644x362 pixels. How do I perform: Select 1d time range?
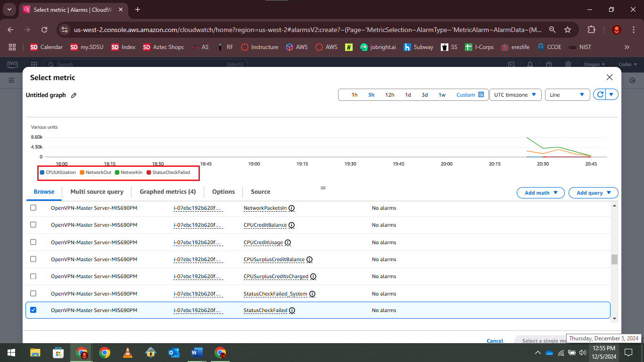408,95
